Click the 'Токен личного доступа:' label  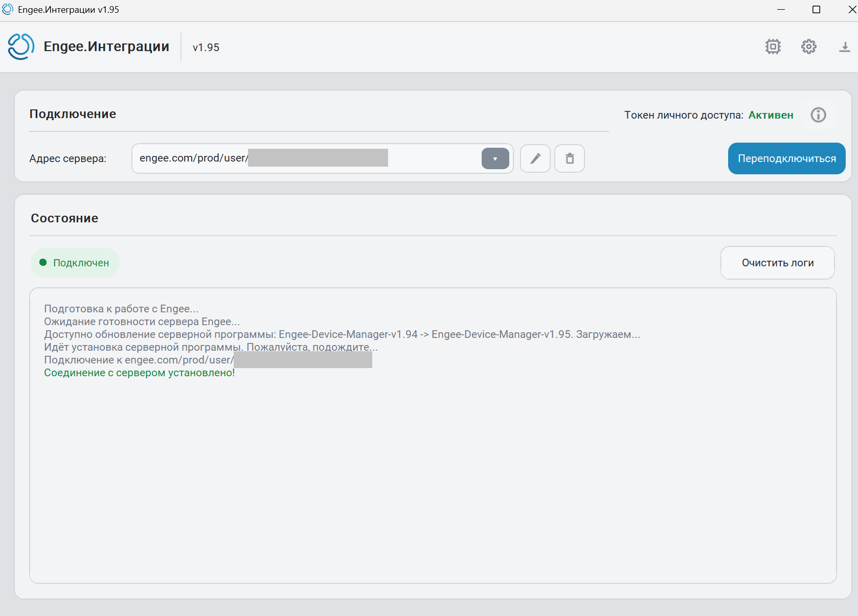[x=684, y=115]
